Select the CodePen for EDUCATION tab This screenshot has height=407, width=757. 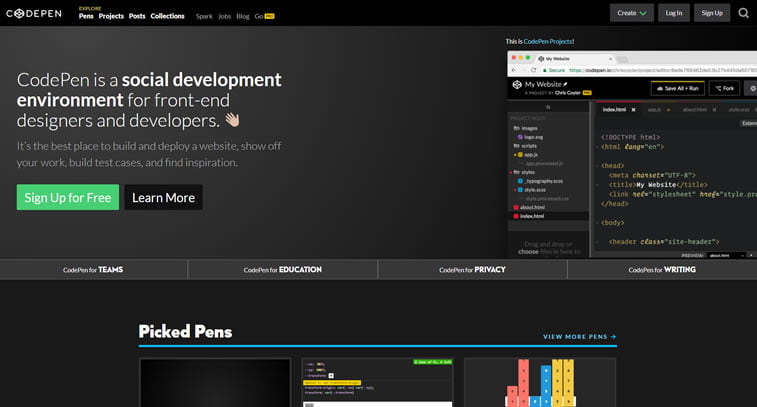pyautogui.click(x=282, y=269)
